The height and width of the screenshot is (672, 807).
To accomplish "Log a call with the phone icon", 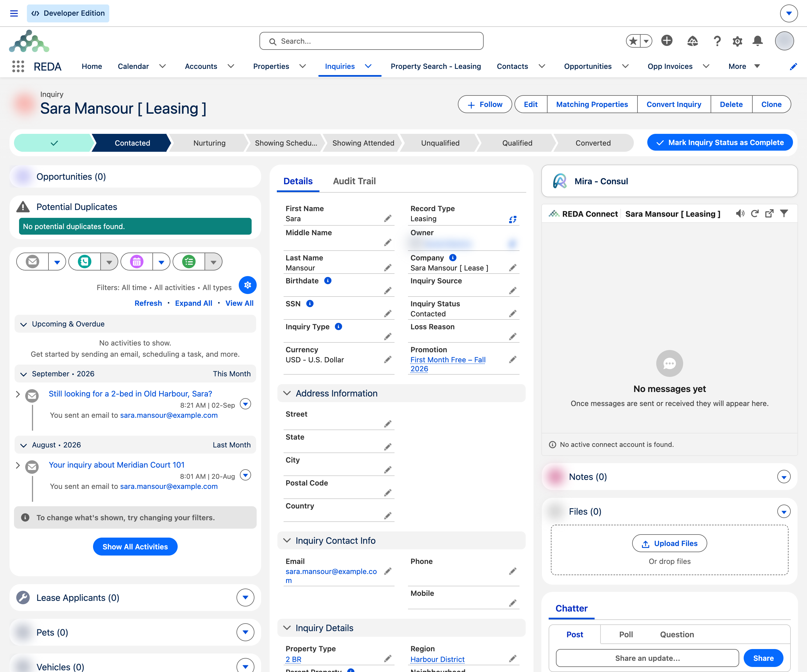I will (85, 262).
